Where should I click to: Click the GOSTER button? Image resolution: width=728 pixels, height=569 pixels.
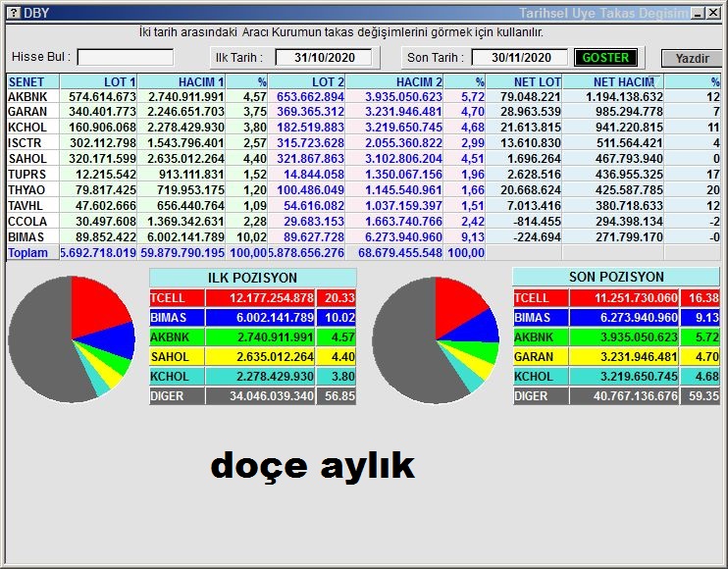(x=605, y=58)
